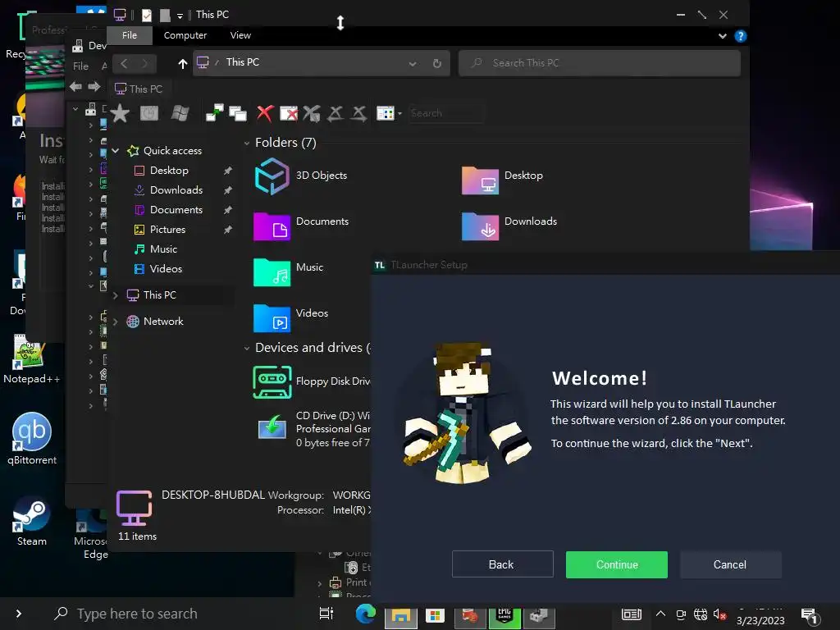Click Cancel in TLauncher Setup

click(730, 564)
